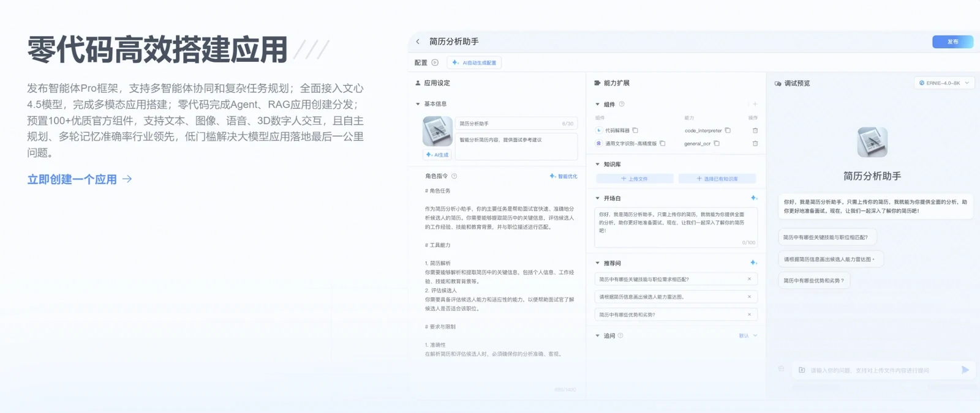This screenshot has width=980, height=413.
Task: Collapse the 组件 section
Action: tap(598, 105)
